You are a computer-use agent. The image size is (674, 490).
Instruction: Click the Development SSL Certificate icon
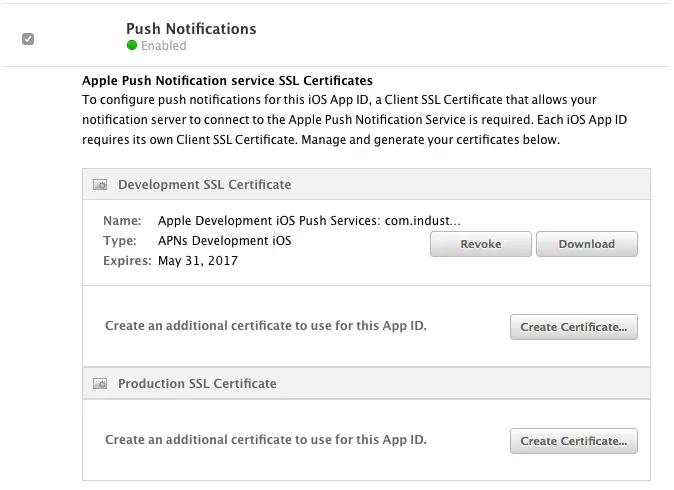(100, 185)
